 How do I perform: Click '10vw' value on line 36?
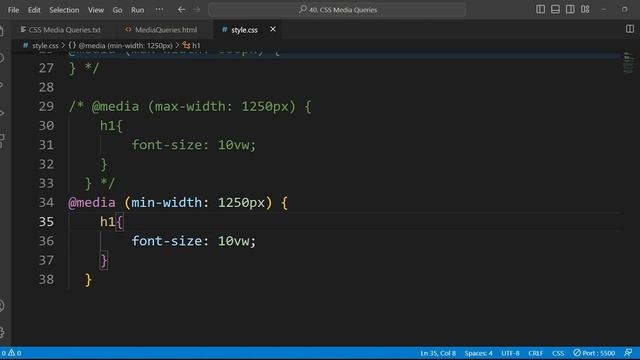click(233, 241)
